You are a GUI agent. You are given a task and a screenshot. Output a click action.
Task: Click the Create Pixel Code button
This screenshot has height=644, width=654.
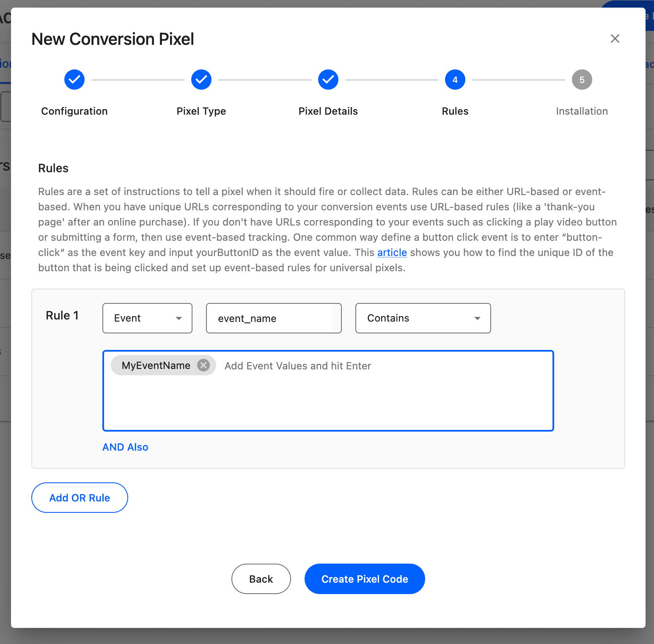pyautogui.click(x=365, y=579)
